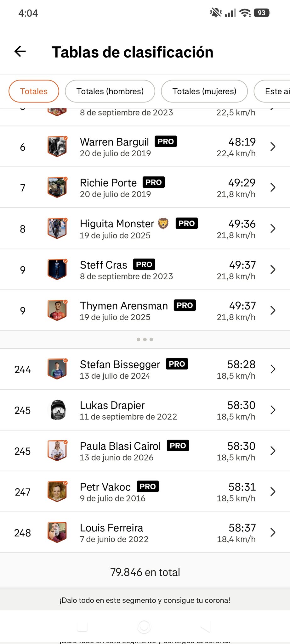Open the chevron on Warren Barguil's row
This screenshot has height=644, width=290.
click(273, 147)
